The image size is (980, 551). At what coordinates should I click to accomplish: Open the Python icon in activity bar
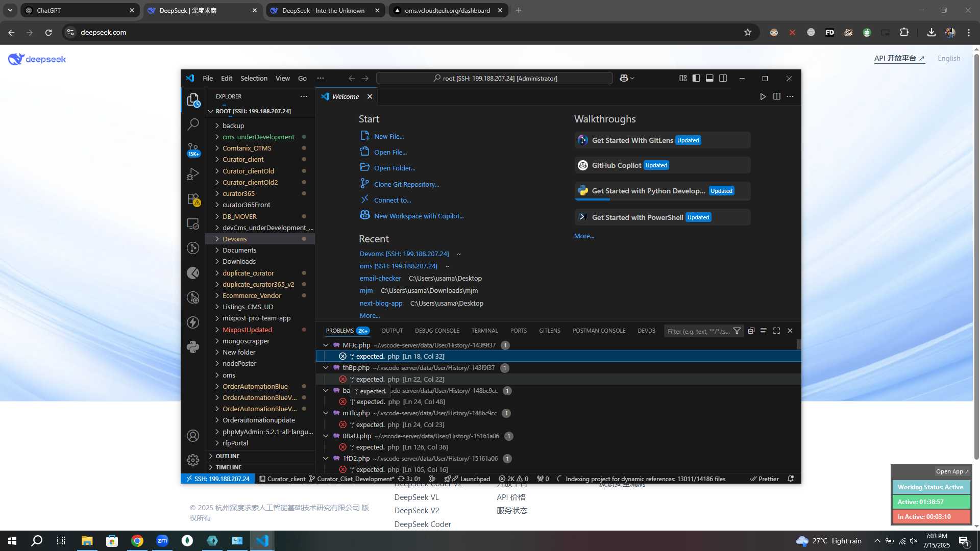(193, 347)
